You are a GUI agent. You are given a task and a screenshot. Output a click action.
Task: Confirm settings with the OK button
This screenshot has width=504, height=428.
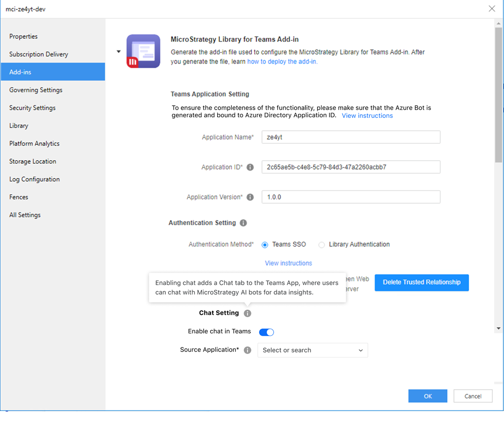pyautogui.click(x=427, y=396)
